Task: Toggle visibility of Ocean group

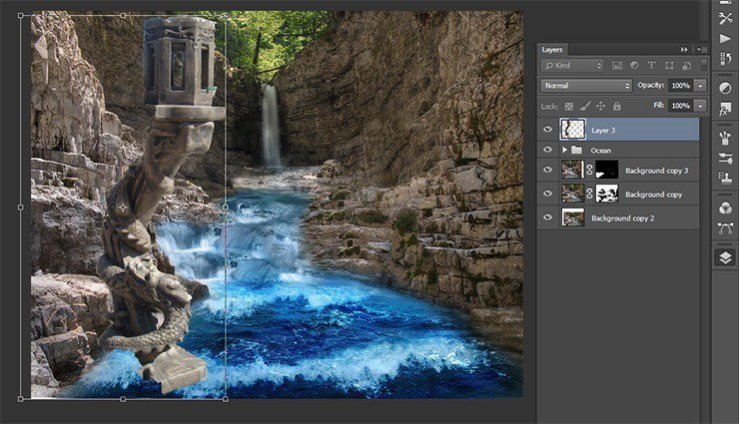Action: 547,150
